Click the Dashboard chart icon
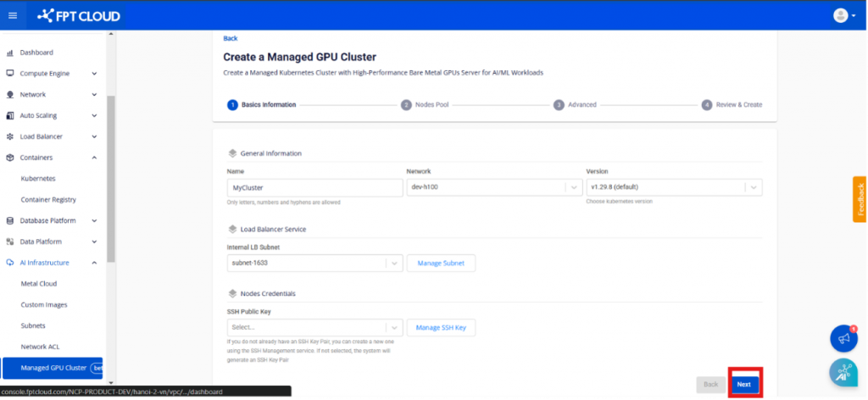 [9, 53]
